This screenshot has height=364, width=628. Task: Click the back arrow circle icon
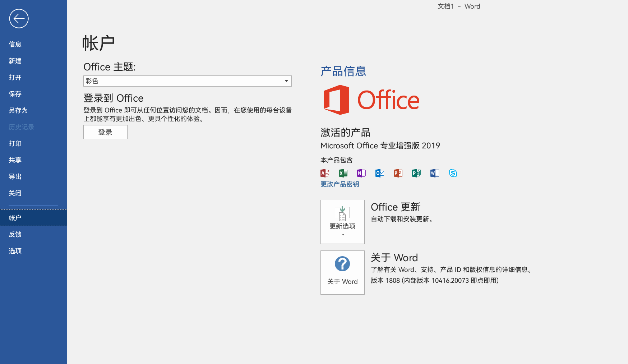point(19,19)
